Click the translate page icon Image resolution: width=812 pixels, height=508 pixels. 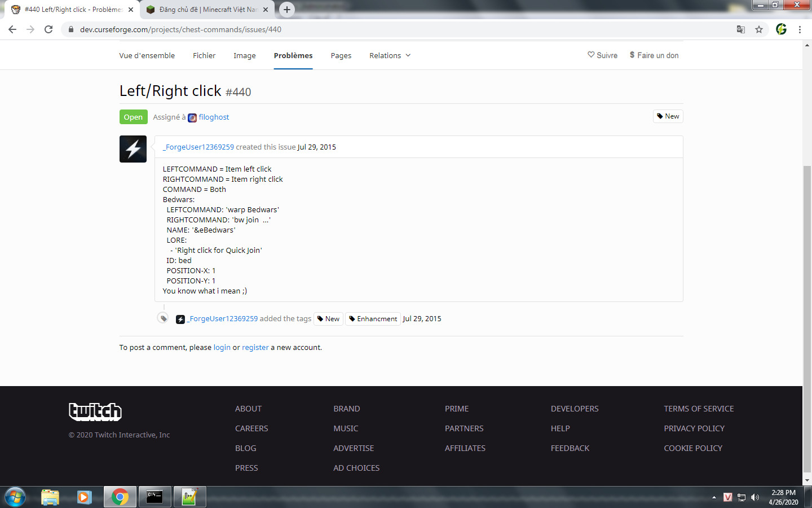741,29
